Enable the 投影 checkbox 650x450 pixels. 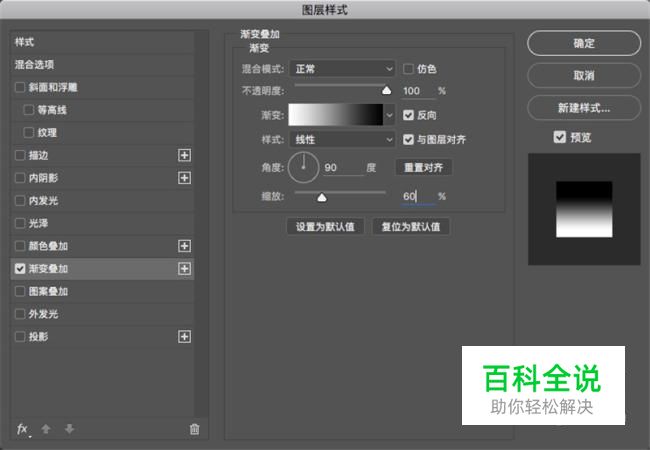[20, 337]
